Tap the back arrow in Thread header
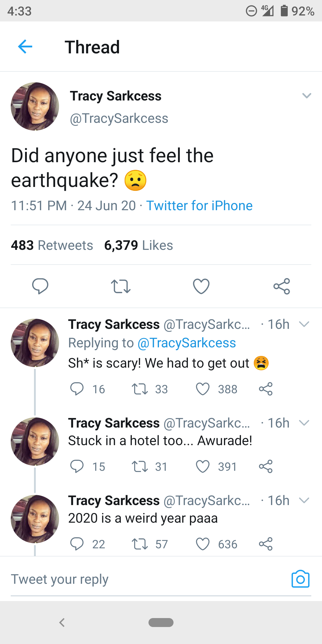Image resolution: width=322 pixels, height=644 pixels. pos(25,47)
